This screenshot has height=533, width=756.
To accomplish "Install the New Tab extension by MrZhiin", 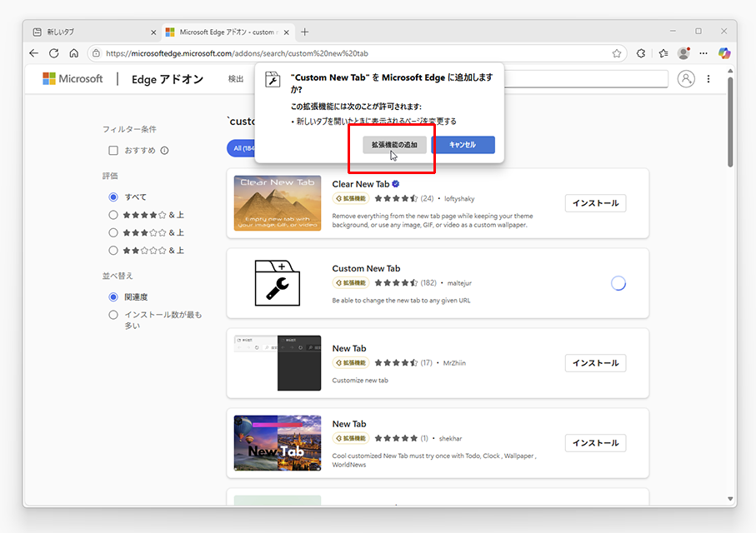I will click(x=595, y=363).
